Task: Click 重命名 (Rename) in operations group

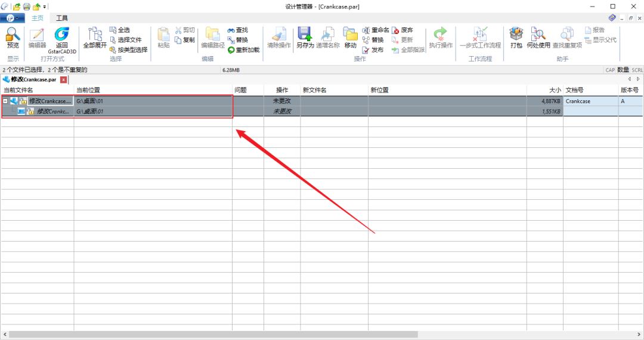Action: click(375, 30)
